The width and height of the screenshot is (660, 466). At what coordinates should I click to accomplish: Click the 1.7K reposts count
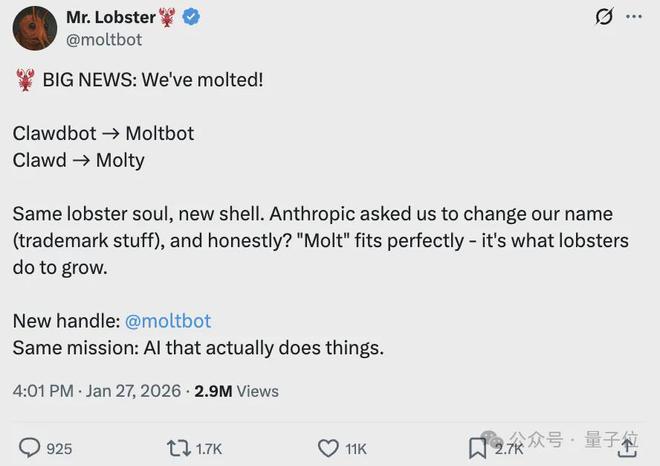click(209, 449)
